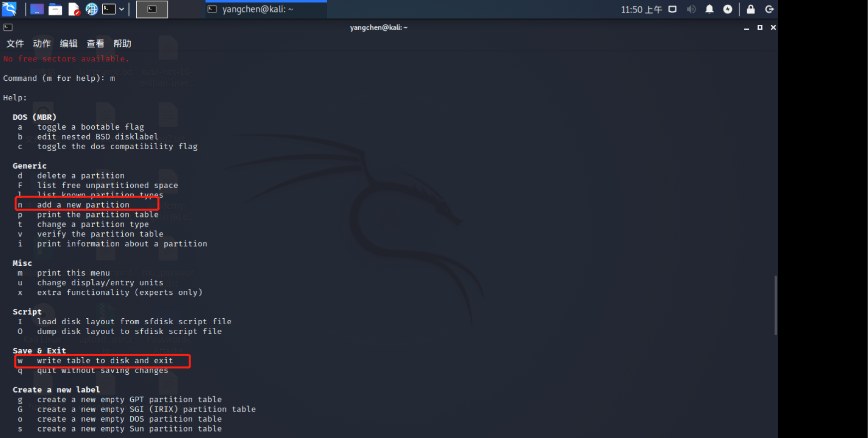This screenshot has height=438, width=868.
Task: Maximize the terminal window
Action: [760, 27]
